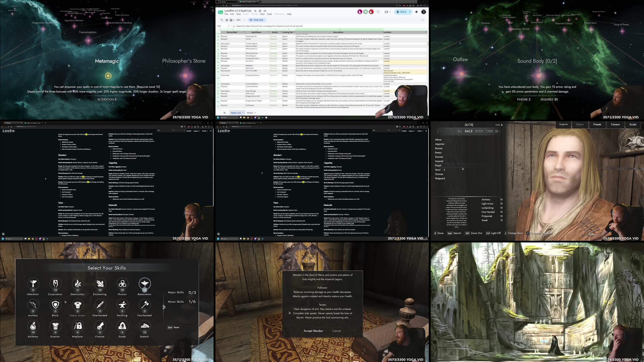Select the Wayfarer padlock skill icon
This screenshot has height=362, width=644.
pyautogui.click(x=78, y=326)
